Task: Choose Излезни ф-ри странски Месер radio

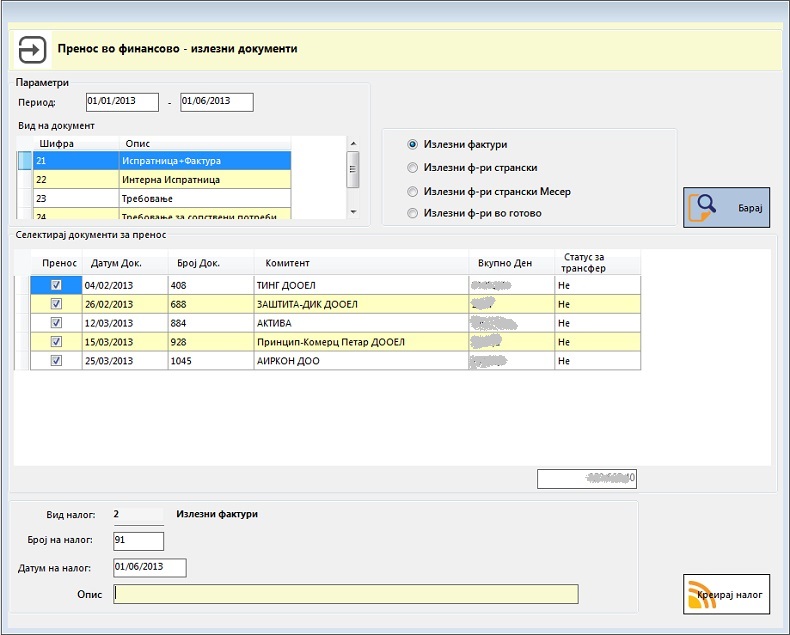Action: click(412, 192)
